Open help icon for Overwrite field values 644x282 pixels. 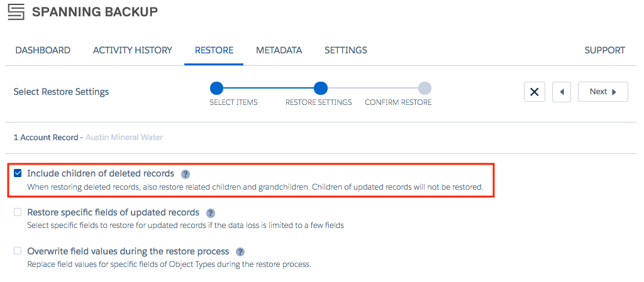240,251
